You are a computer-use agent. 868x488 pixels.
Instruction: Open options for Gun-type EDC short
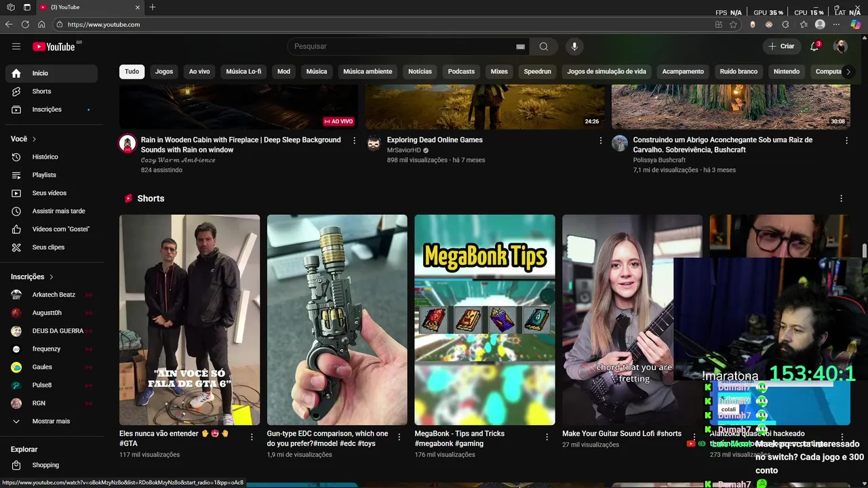coord(399,437)
